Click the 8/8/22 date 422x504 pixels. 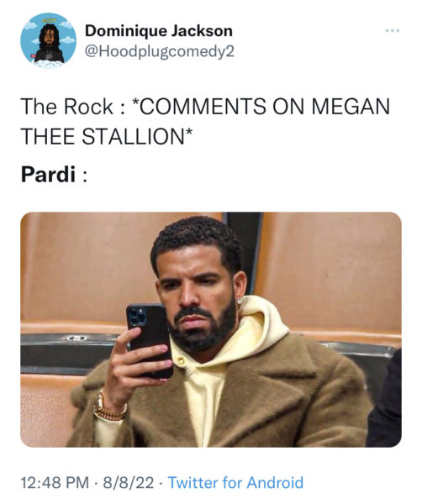(129, 482)
